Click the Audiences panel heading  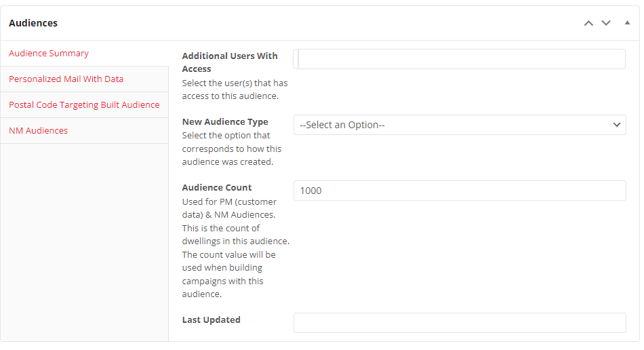[33, 23]
